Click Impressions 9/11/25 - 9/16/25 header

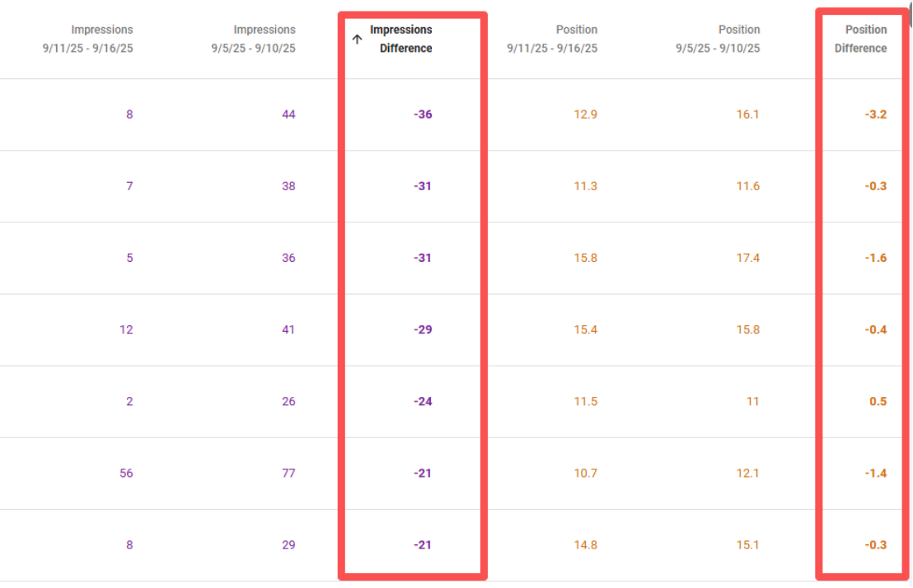click(88, 39)
